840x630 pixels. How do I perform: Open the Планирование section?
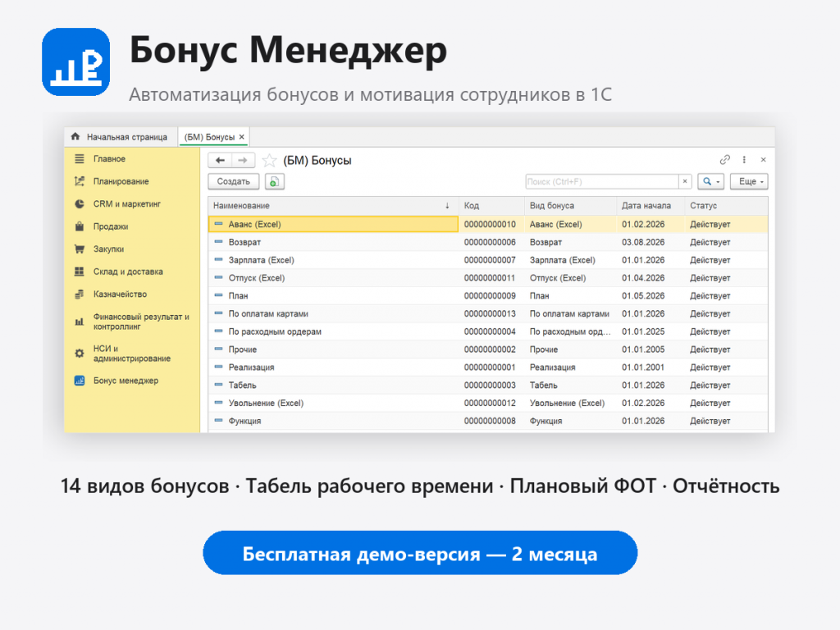pyautogui.click(x=121, y=181)
